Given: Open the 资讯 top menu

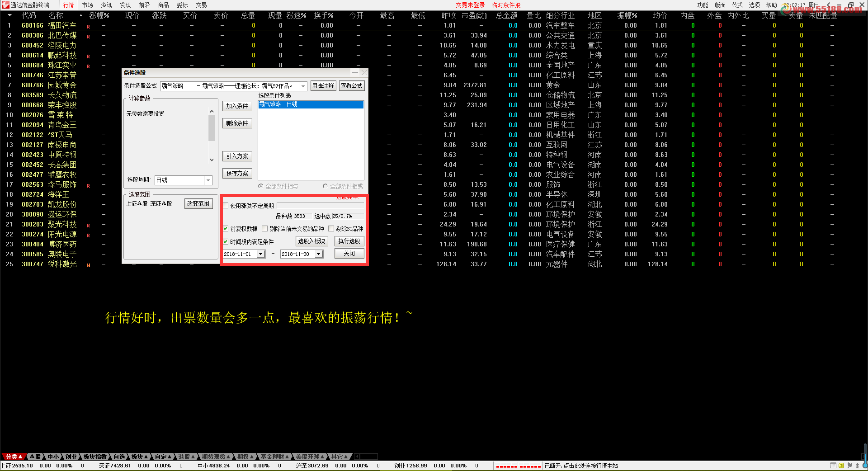Looking at the screenshot, I should tap(107, 5).
